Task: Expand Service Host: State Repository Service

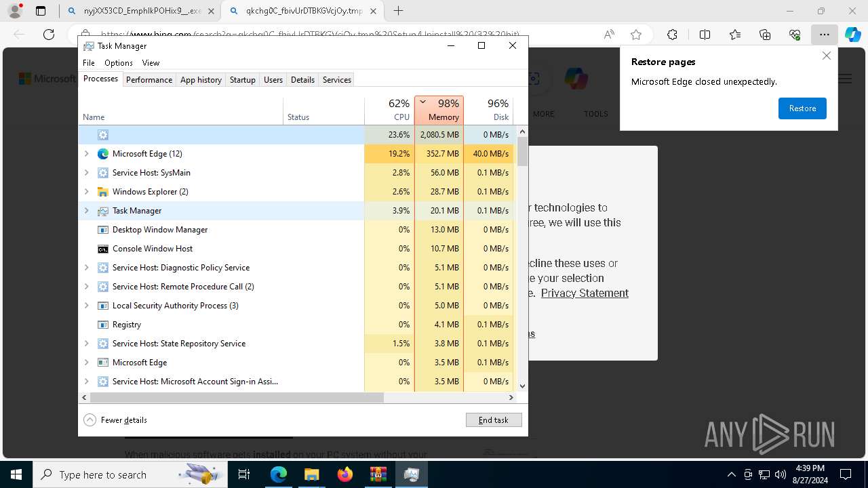Action: tap(86, 344)
